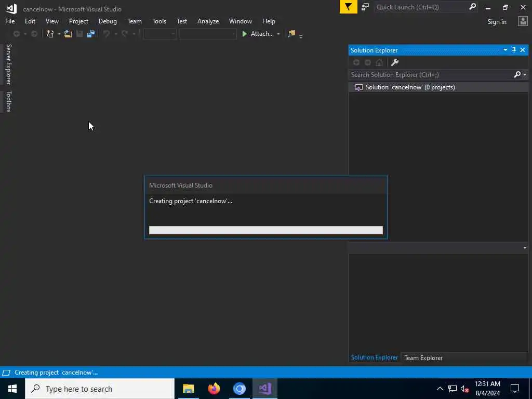Open the Debug menu
The height and width of the screenshot is (399, 532).
click(x=108, y=21)
